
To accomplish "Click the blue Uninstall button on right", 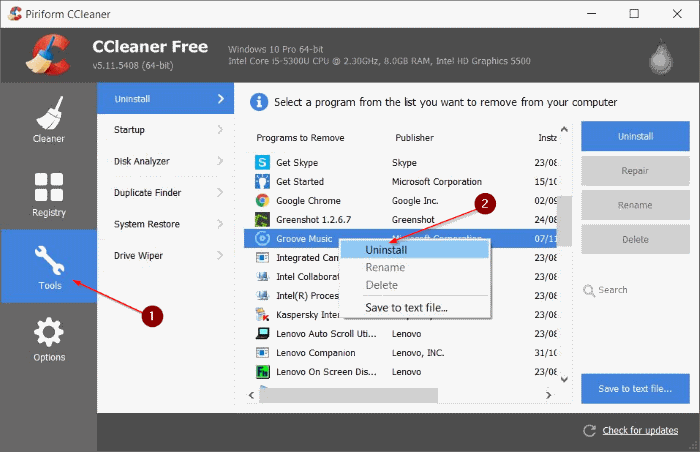I will (635, 136).
